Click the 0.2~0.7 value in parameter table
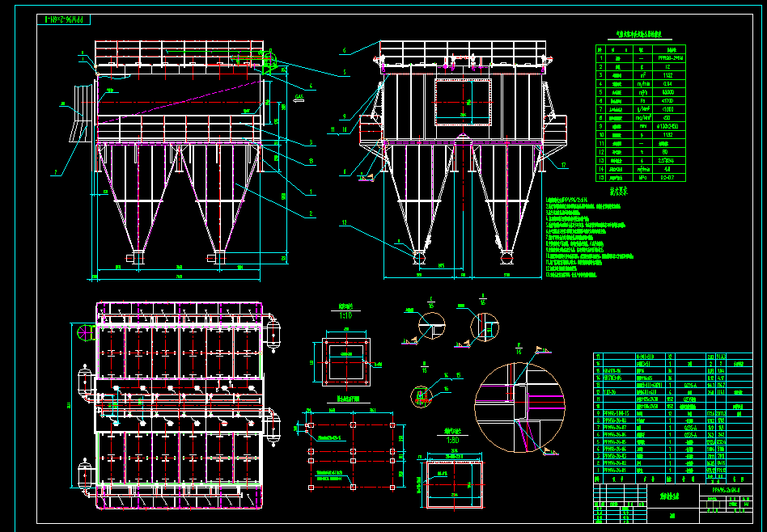Viewport: 767px width, 532px height. 670,177
